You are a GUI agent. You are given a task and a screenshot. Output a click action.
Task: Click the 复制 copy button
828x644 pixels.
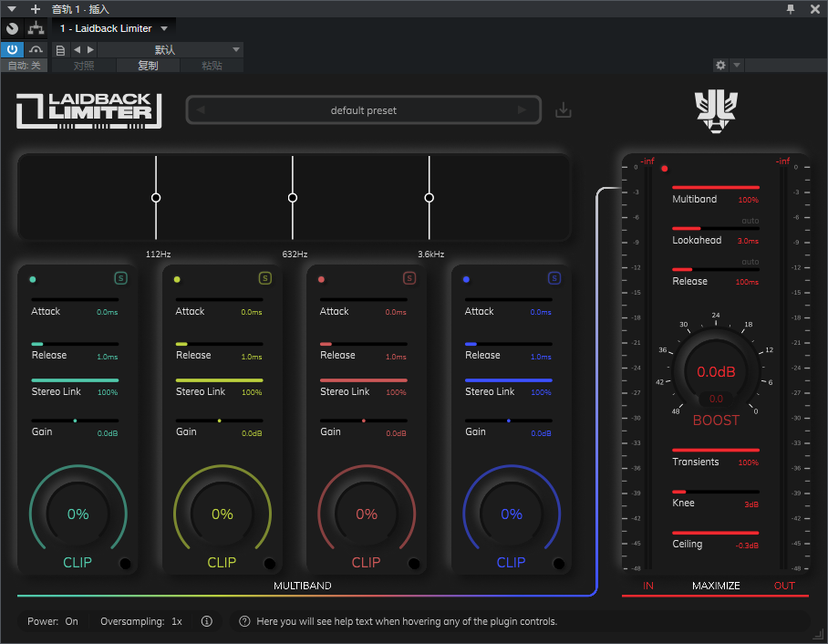[x=148, y=66]
